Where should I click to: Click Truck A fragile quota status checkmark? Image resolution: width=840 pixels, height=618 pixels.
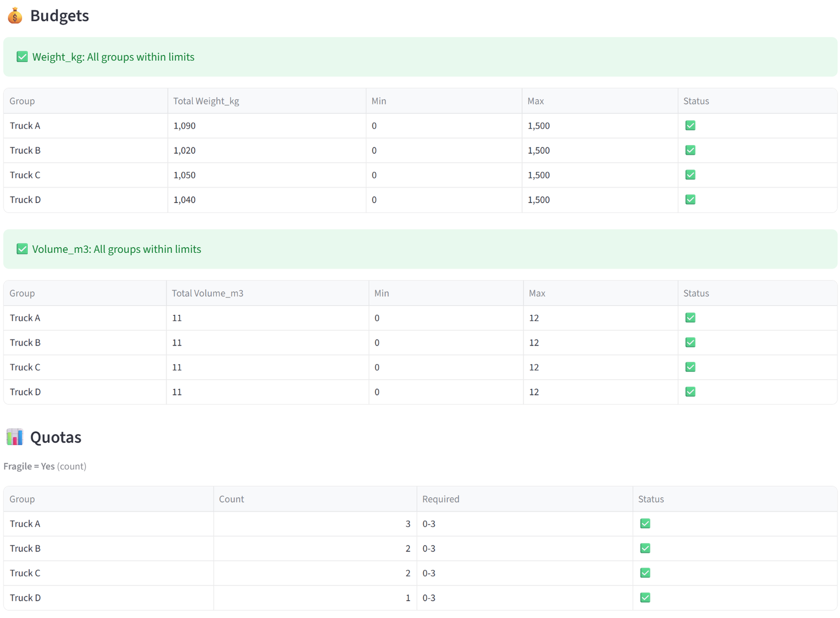(x=645, y=523)
